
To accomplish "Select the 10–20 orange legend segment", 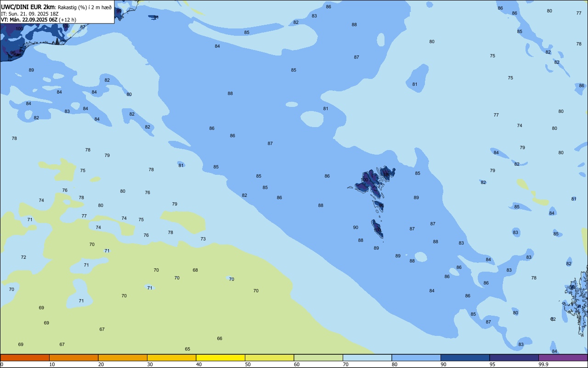I will coord(73,357).
